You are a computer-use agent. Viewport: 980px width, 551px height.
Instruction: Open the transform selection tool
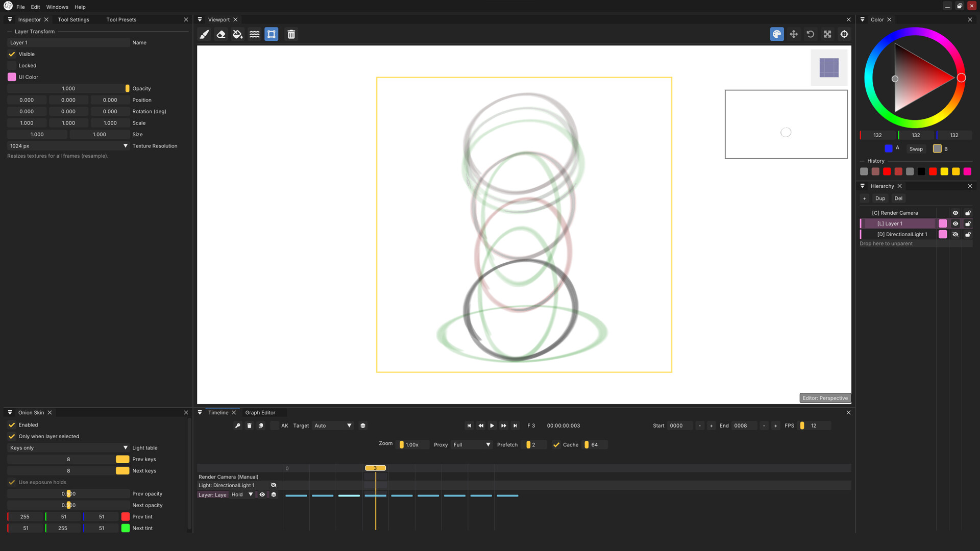click(271, 34)
